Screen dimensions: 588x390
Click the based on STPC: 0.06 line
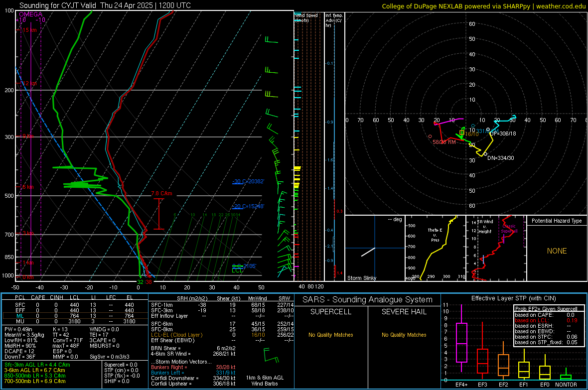click(x=546, y=337)
